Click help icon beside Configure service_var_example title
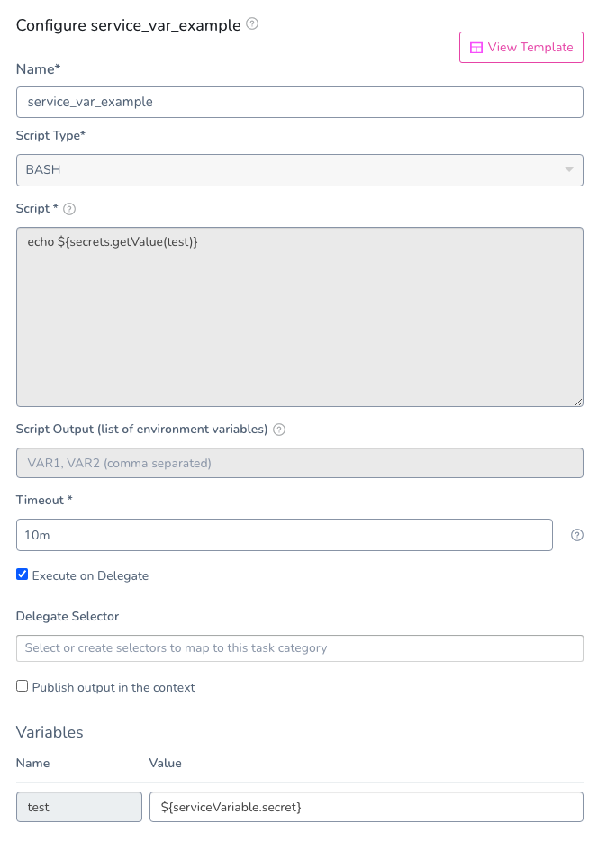Viewport: 616px width, 842px height. pyautogui.click(x=252, y=23)
